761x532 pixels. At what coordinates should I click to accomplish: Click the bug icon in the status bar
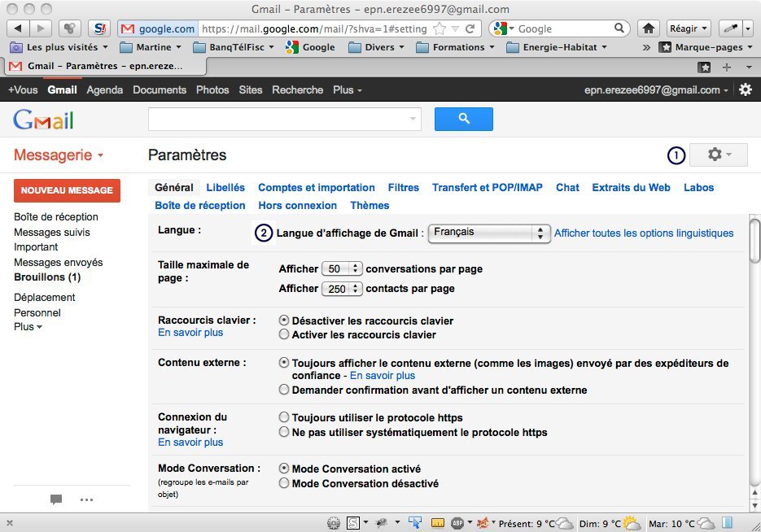(382, 522)
